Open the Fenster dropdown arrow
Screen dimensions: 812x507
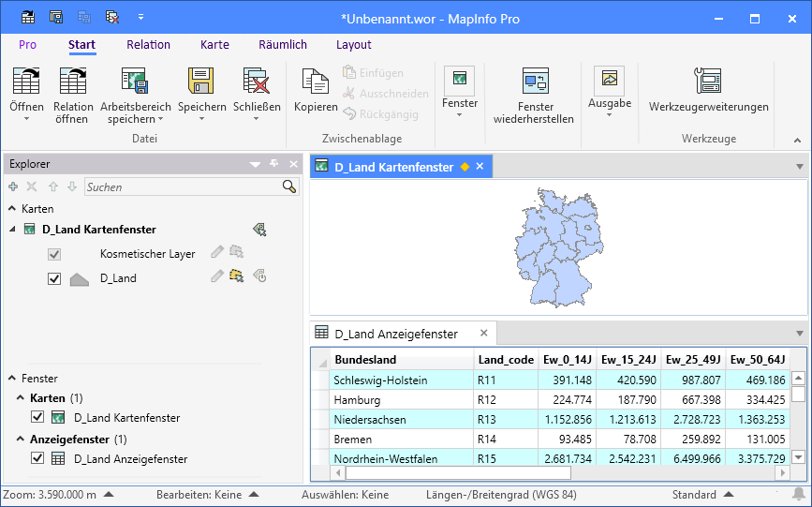(459, 115)
